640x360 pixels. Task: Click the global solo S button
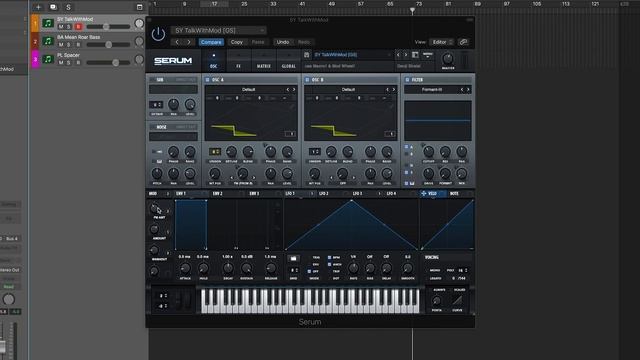click(x=68, y=7)
